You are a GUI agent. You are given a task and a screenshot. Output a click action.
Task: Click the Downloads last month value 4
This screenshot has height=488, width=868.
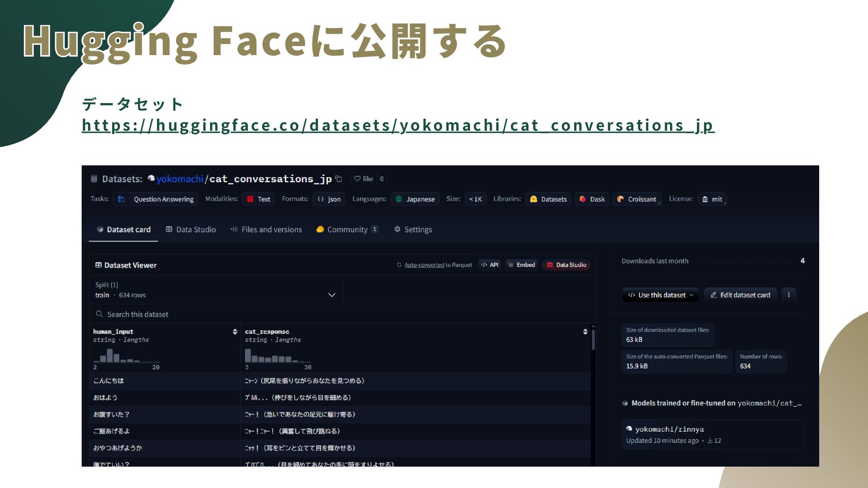tap(802, 261)
